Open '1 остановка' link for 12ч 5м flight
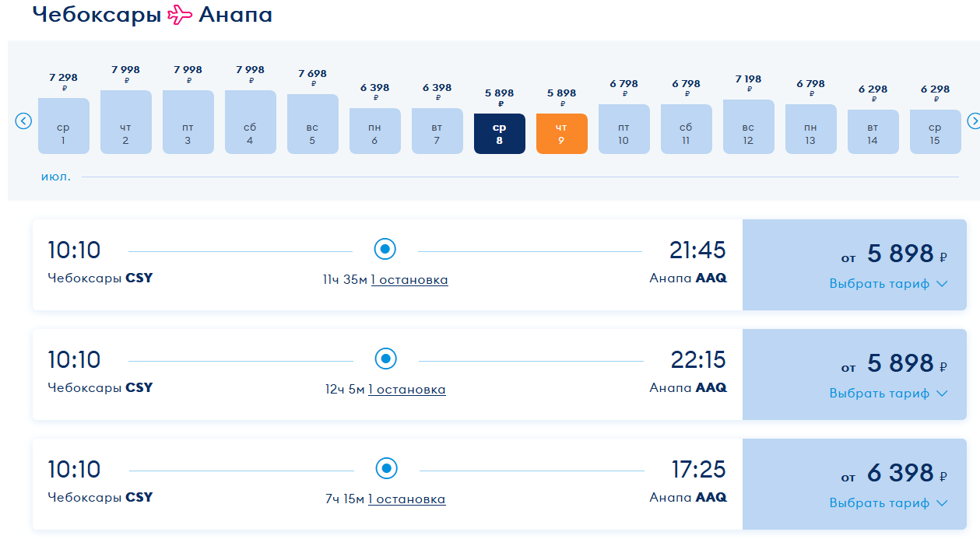The image size is (980, 539). coord(407,390)
